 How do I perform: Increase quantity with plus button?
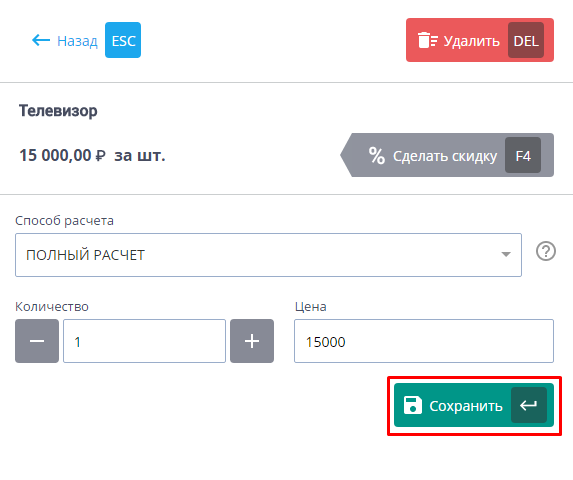252,341
